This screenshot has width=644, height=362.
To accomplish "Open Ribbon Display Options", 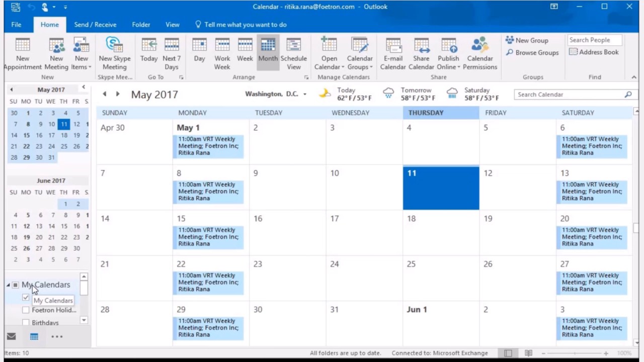I will coord(554,7).
